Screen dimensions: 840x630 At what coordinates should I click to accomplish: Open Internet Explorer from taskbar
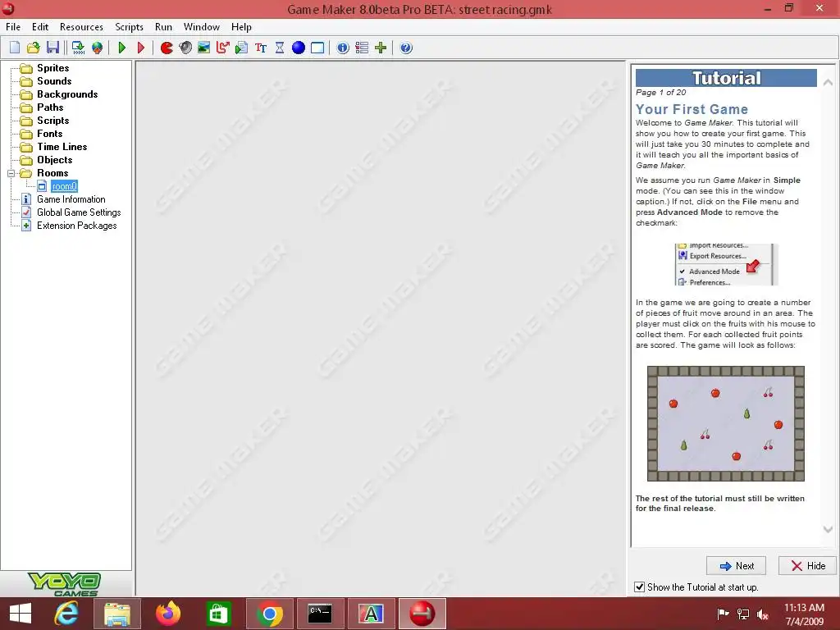66,614
